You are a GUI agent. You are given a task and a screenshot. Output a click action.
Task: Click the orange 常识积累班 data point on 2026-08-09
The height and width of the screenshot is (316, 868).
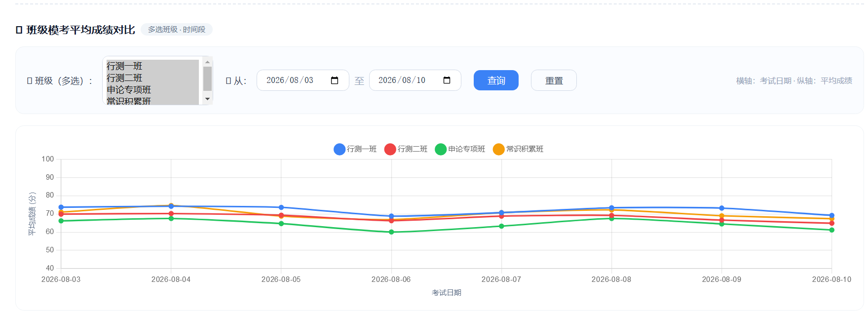click(721, 216)
